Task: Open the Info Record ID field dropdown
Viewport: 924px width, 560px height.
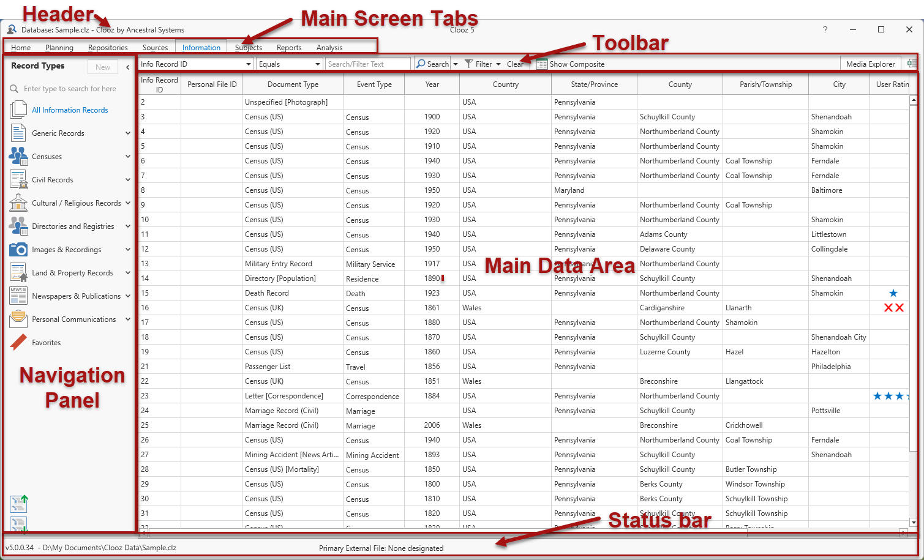Action: click(x=249, y=64)
